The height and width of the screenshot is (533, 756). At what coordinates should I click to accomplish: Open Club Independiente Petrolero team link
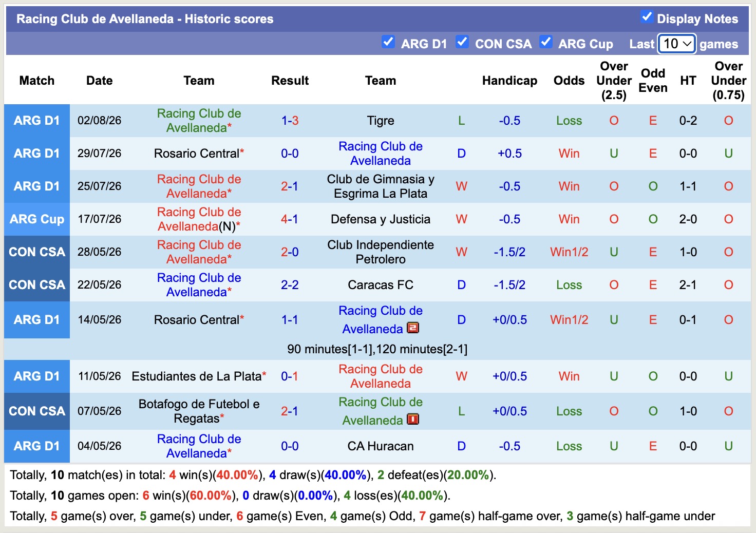pyautogui.click(x=381, y=252)
